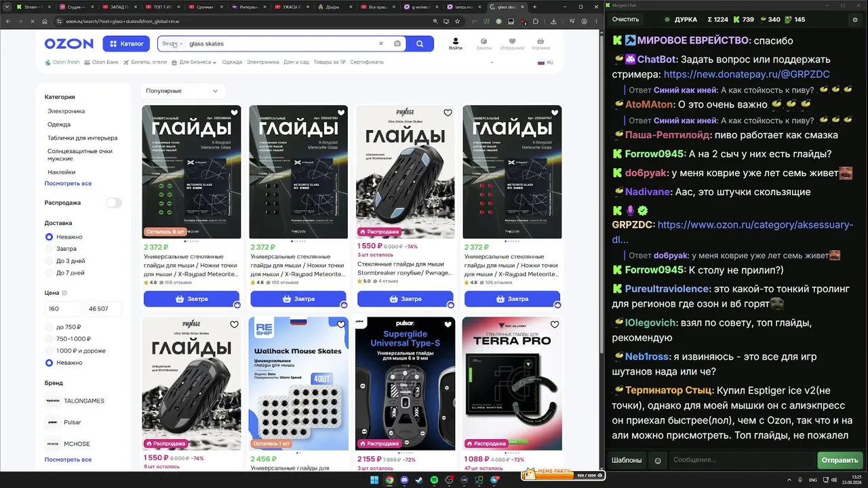Click the OZON logo
The image size is (868, 488).
tap(69, 44)
